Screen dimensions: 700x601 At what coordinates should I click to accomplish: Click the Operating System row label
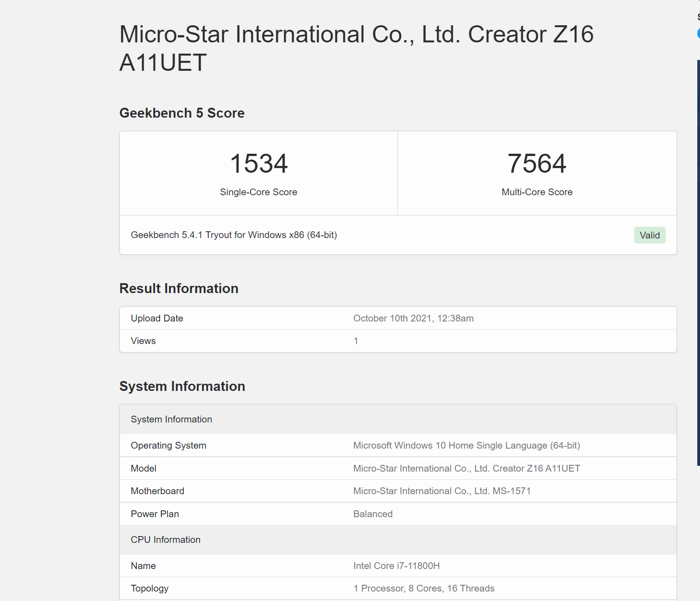169,445
